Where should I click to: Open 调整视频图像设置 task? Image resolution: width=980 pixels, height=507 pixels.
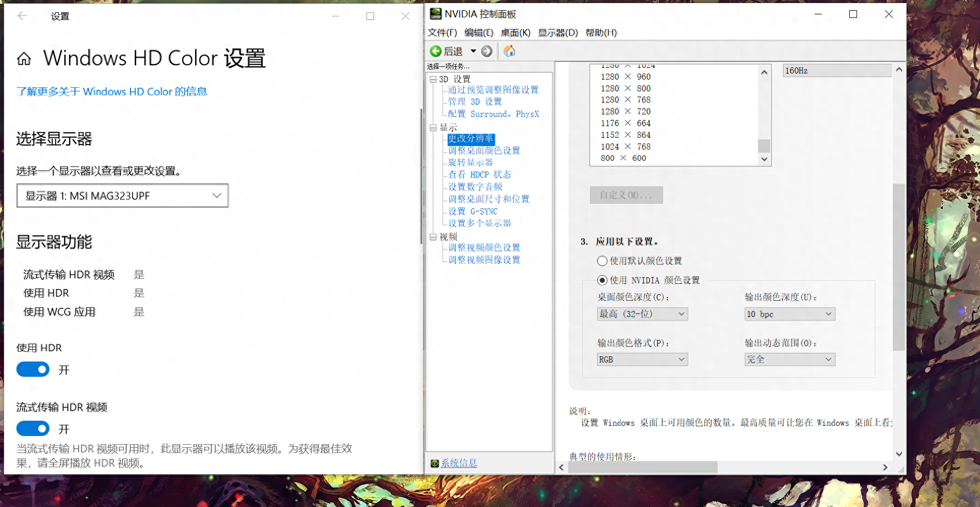[484, 260]
